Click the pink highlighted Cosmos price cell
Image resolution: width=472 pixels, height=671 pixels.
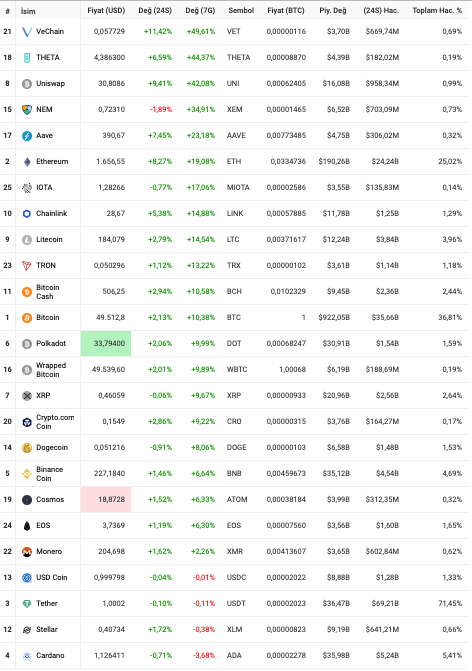106,499
